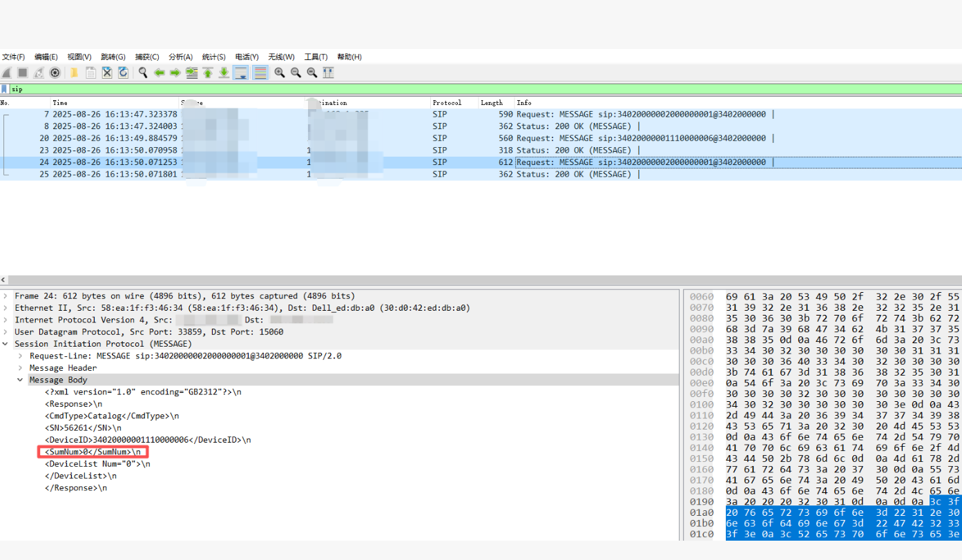Screen dimensions: 962x560
Task: Open the 跳转(G) menu
Action: click(113, 57)
